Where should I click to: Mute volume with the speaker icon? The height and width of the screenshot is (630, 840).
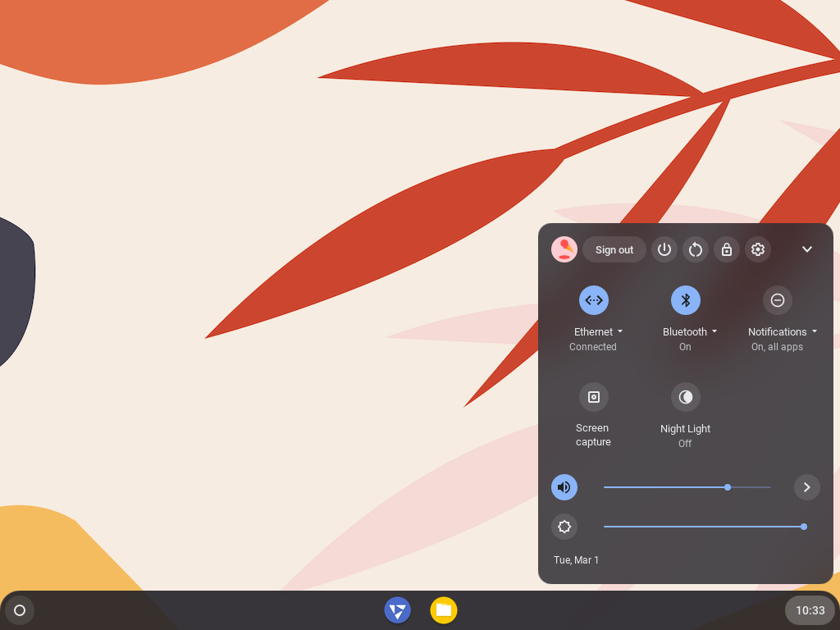pyautogui.click(x=564, y=487)
